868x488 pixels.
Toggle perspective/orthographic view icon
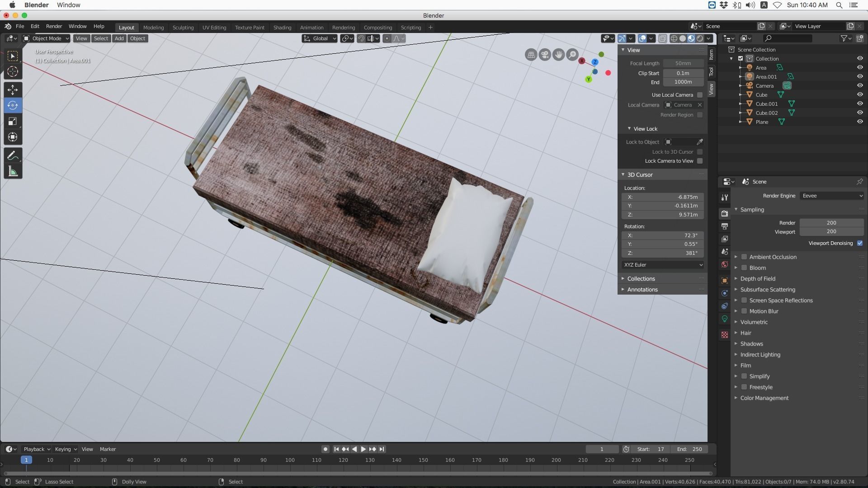pyautogui.click(x=531, y=55)
